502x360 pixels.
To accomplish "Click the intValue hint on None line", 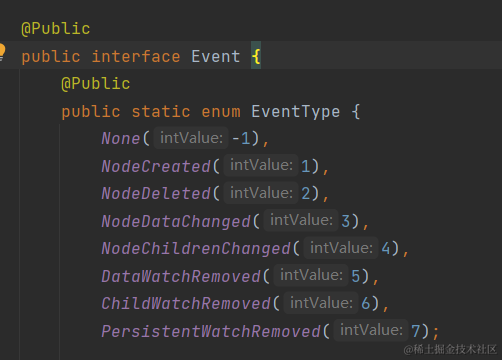I will coord(191,138).
